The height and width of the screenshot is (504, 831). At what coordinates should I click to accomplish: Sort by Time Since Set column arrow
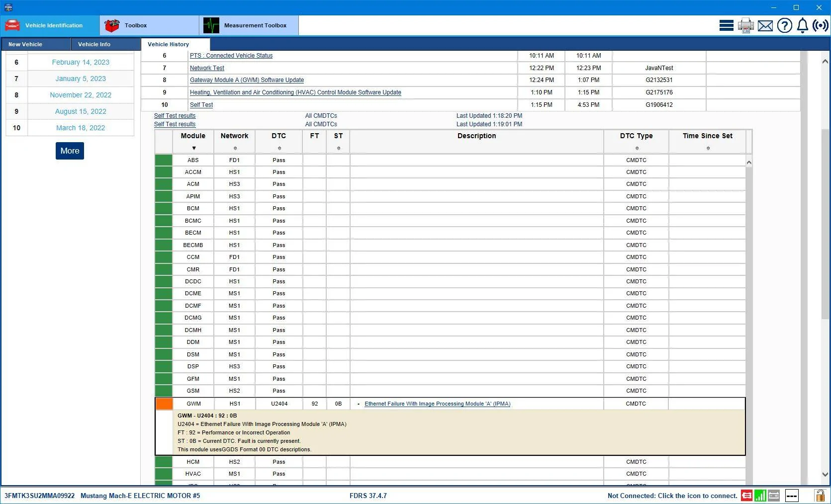(708, 148)
